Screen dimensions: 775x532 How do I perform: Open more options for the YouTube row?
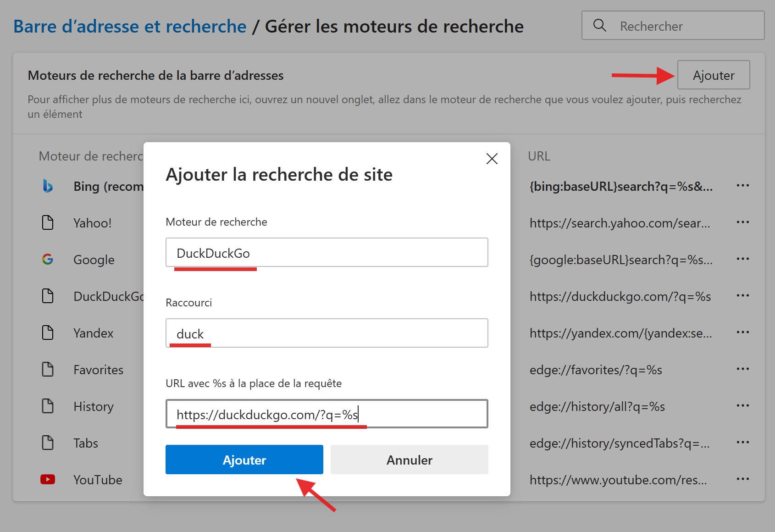(742, 479)
